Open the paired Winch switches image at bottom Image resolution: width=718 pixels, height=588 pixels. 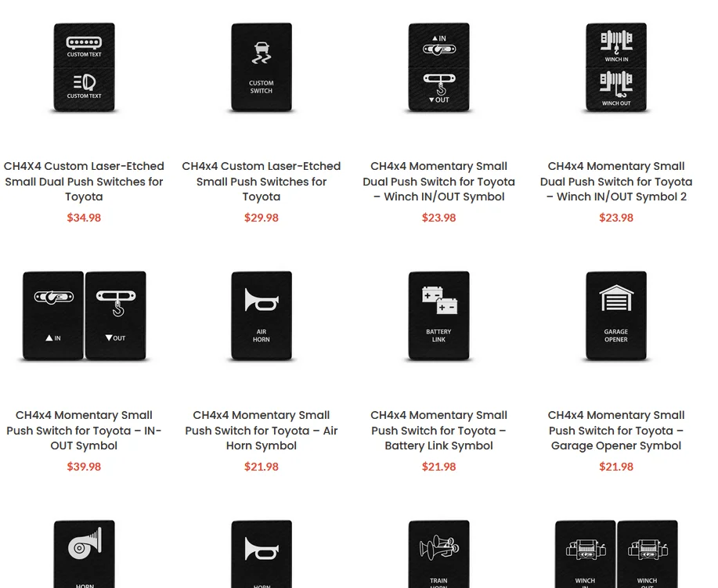pos(616,554)
